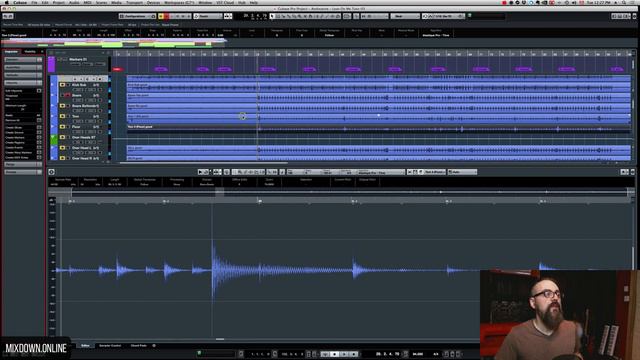Image resolution: width=640 pixels, height=360 pixels.
Task: Open lower zone settings gear icon
Action: pyautogui.click(x=154, y=345)
